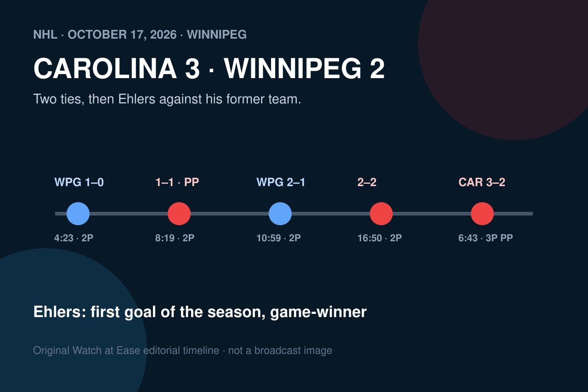Screen dimensions: 588x392
Task: Click the WPG 2–1 score label
Action: [281, 182]
